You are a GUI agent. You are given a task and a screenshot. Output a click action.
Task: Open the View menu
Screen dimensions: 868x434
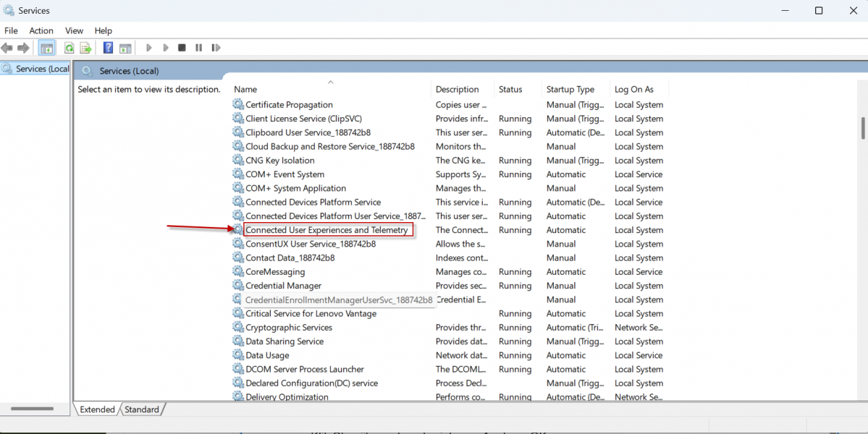(74, 30)
